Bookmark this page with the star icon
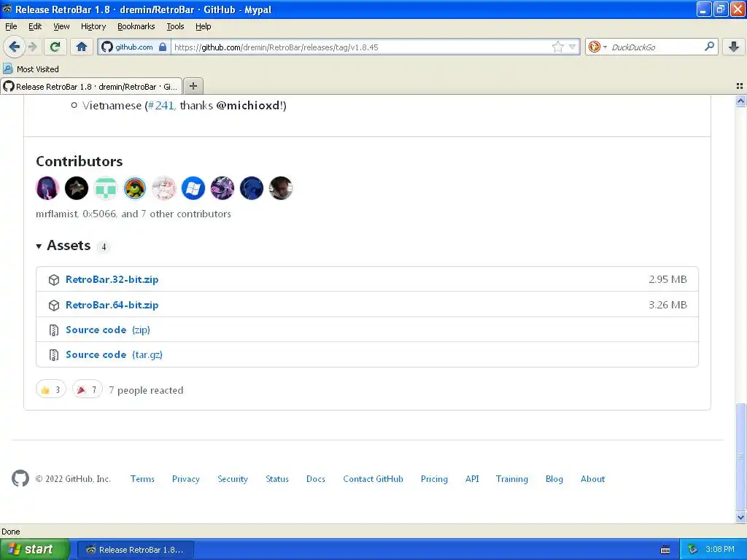 pyautogui.click(x=557, y=47)
